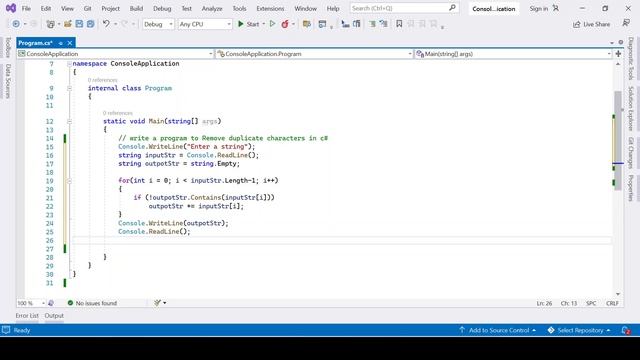This screenshot has height=360, width=640.
Task: Start debugging with the Start button
Action: click(x=249, y=24)
